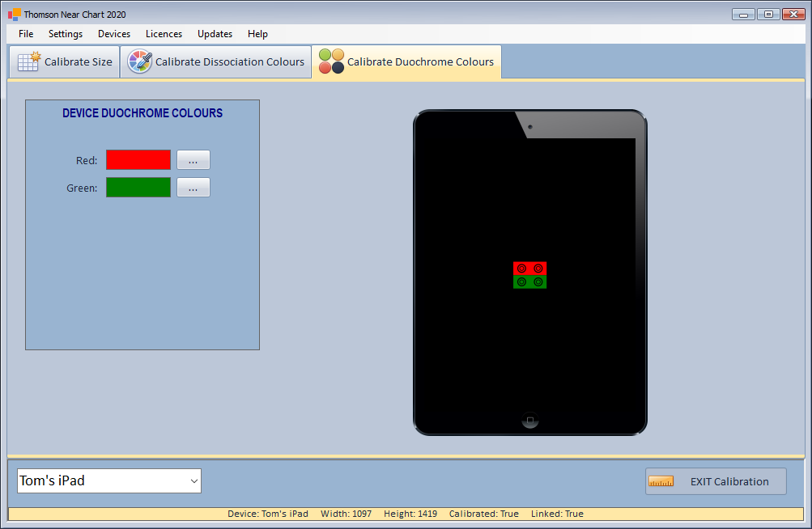812x529 pixels.
Task: Click the iPad camera dot in preview
Action: point(529,127)
